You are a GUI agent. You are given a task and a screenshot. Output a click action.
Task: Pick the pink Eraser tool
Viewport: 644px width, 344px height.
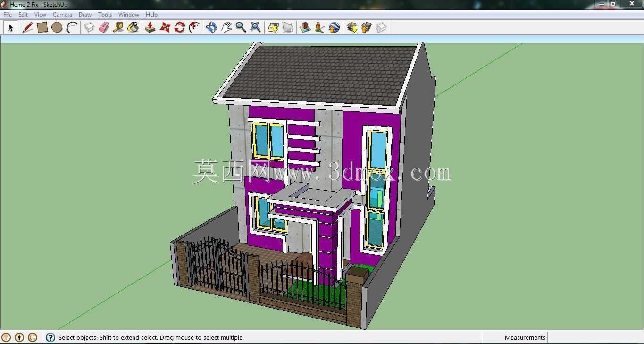(x=104, y=27)
